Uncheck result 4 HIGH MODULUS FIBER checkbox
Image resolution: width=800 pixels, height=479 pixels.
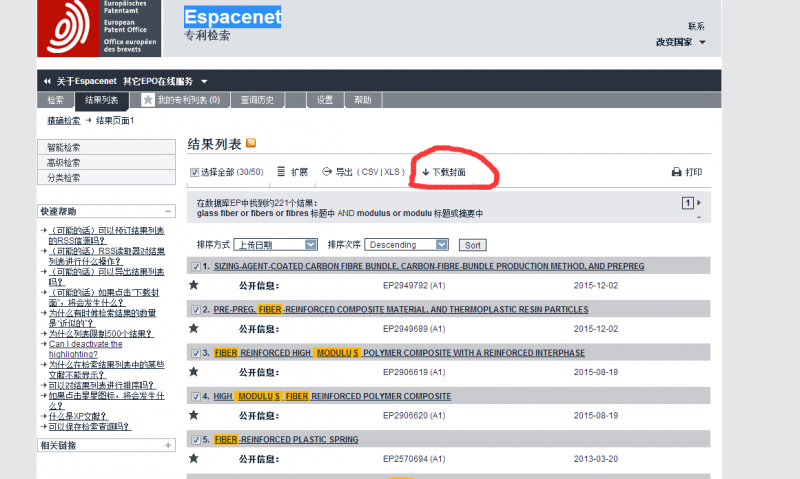point(195,396)
